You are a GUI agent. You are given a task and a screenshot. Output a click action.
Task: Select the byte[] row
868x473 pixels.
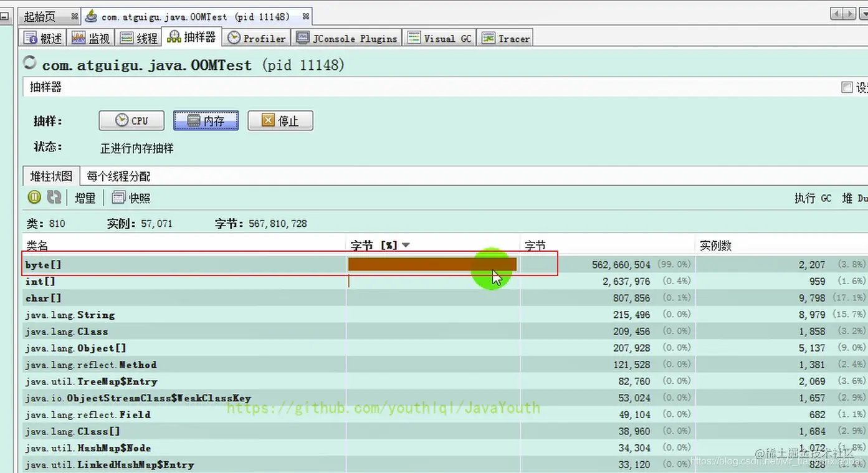pos(446,265)
